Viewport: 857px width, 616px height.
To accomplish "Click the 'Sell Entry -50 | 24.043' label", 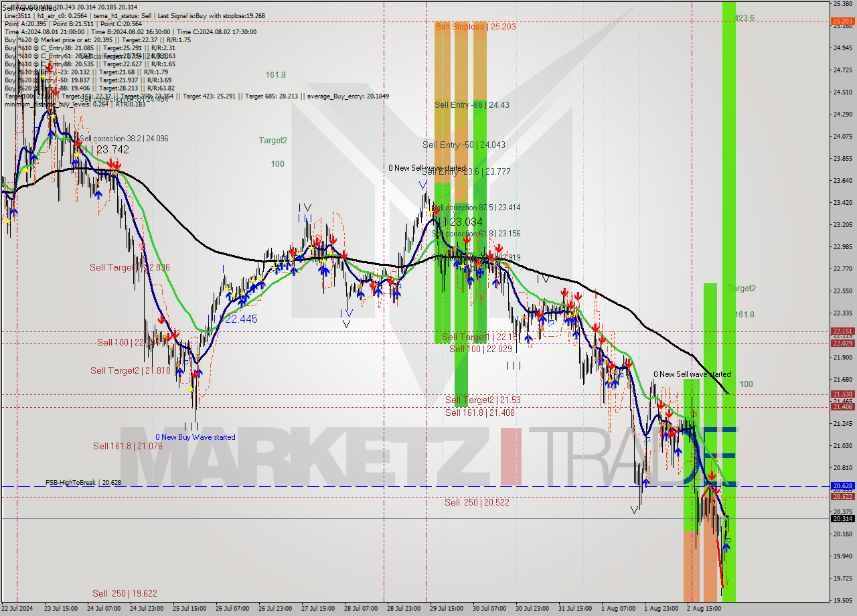I will [463, 145].
